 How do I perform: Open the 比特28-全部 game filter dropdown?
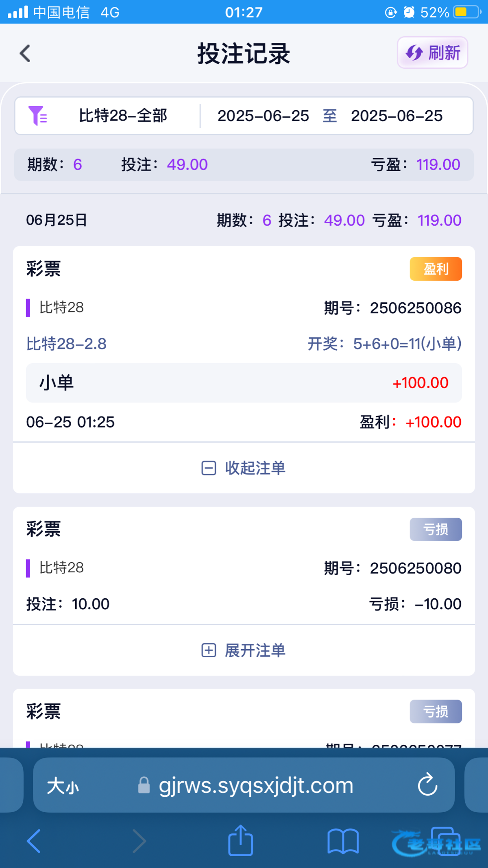click(x=123, y=116)
